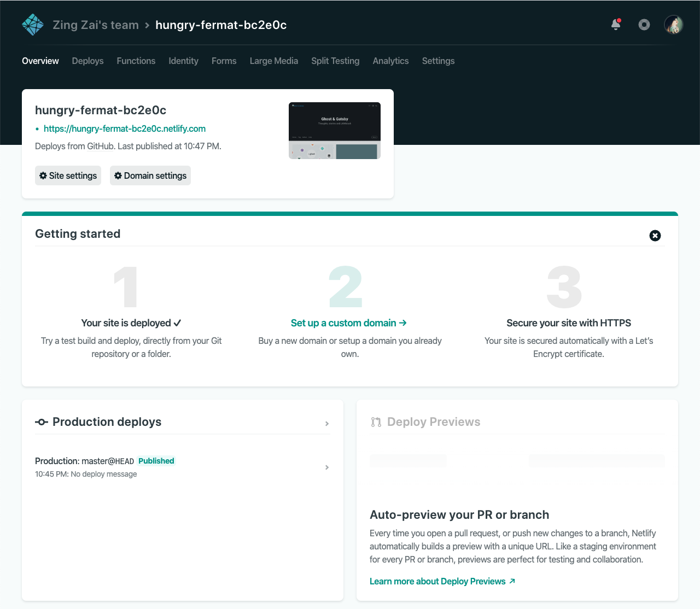This screenshot has width=700, height=609.
Task: Click the Auto-preview your PR or branch heading
Action: coord(459,514)
